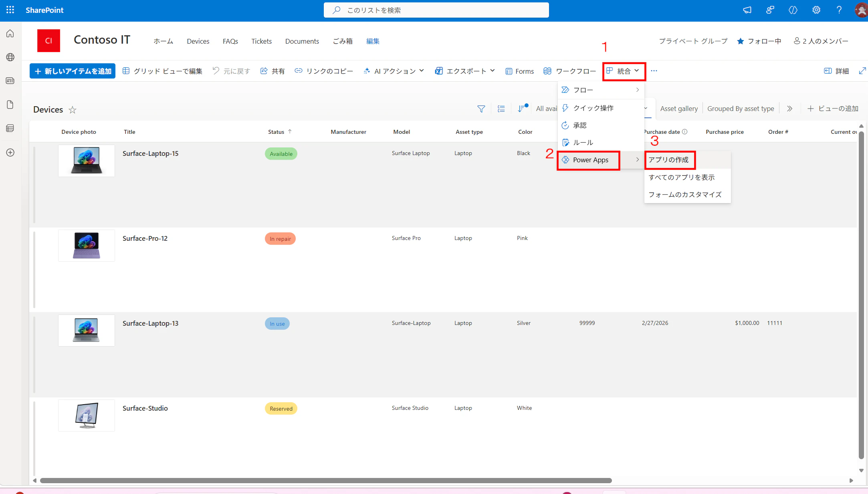
Task: Go to the Documents navigation link
Action: (302, 41)
